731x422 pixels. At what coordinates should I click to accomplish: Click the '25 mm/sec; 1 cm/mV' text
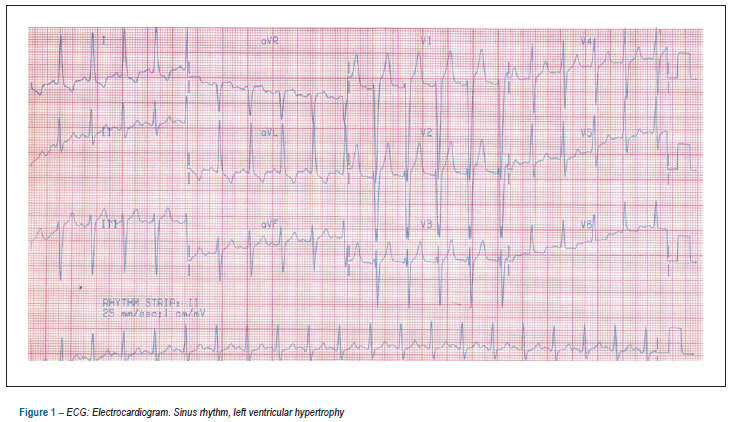click(x=153, y=313)
